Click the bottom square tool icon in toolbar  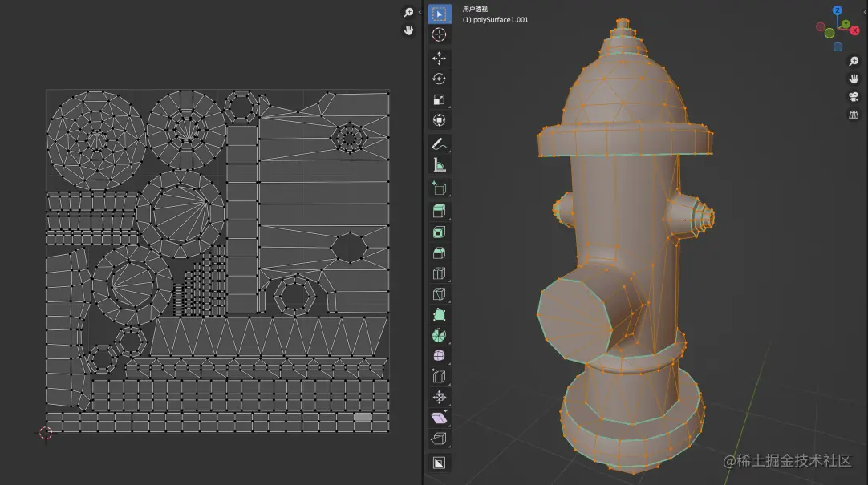click(x=440, y=463)
